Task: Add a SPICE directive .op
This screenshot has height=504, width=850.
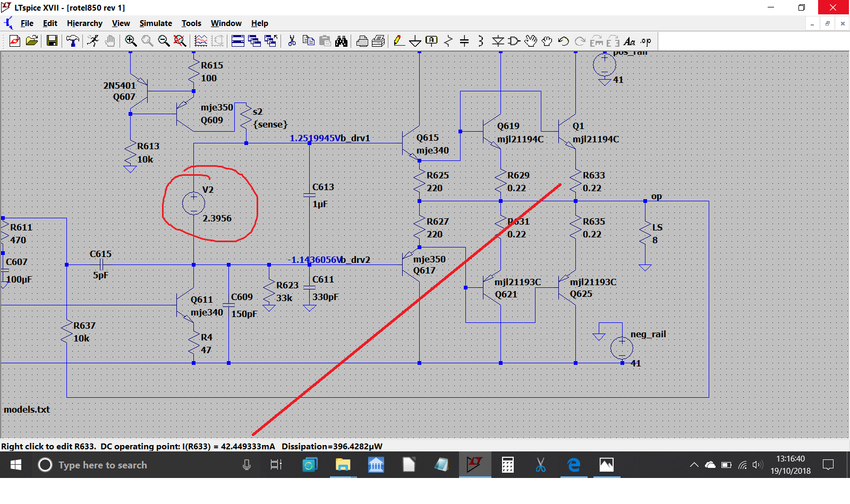Action: pos(645,41)
